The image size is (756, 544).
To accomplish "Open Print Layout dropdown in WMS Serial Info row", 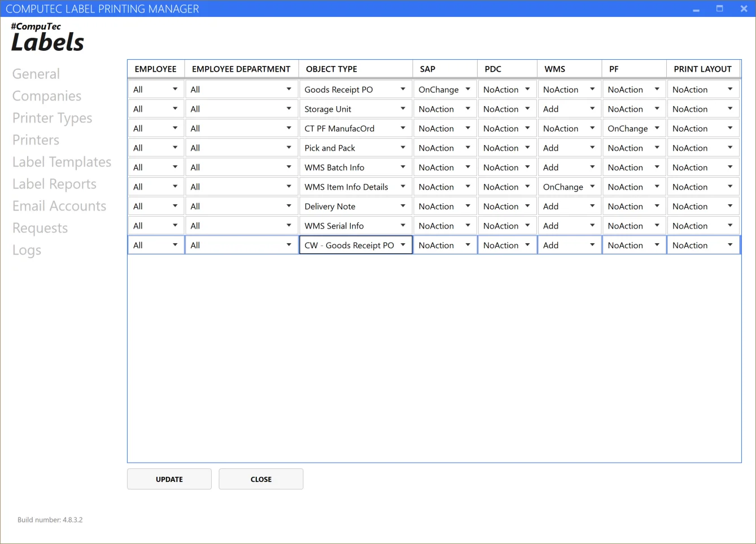I will (x=703, y=226).
